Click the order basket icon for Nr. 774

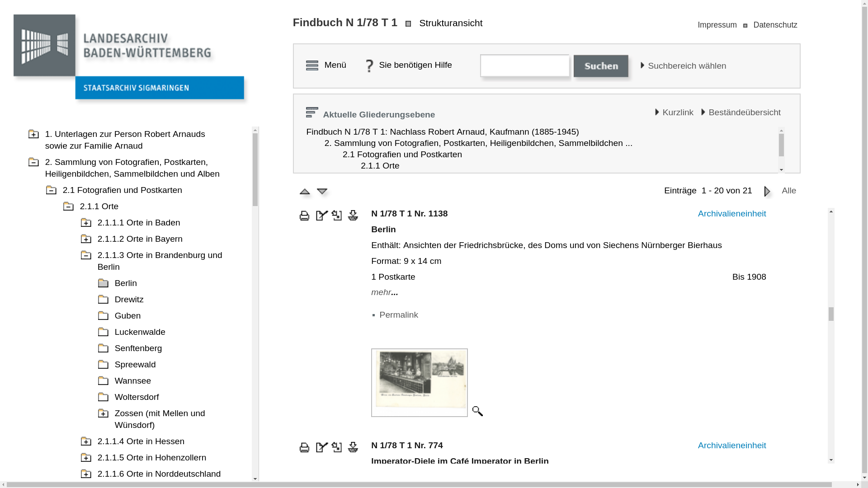pos(353,447)
